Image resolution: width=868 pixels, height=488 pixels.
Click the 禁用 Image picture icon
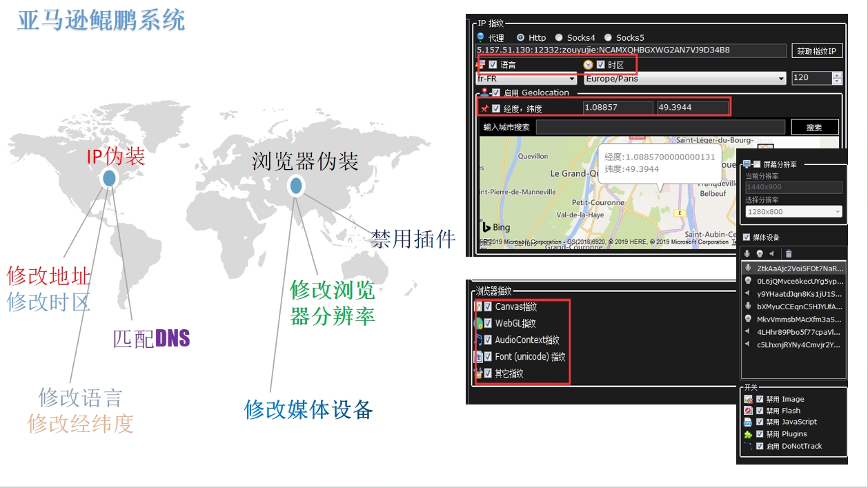tap(748, 400)
